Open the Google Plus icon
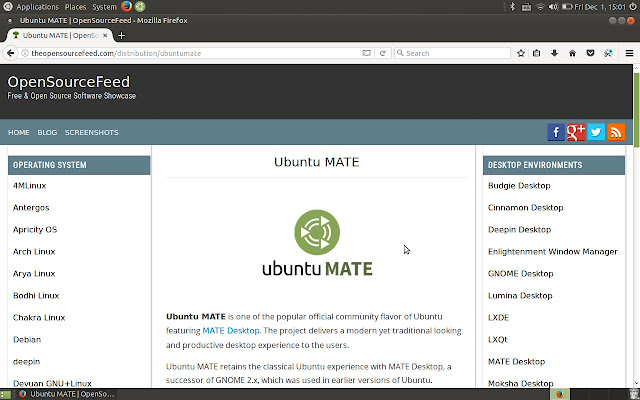This screenshot has width=640, height=400. (x=576, y=132)
